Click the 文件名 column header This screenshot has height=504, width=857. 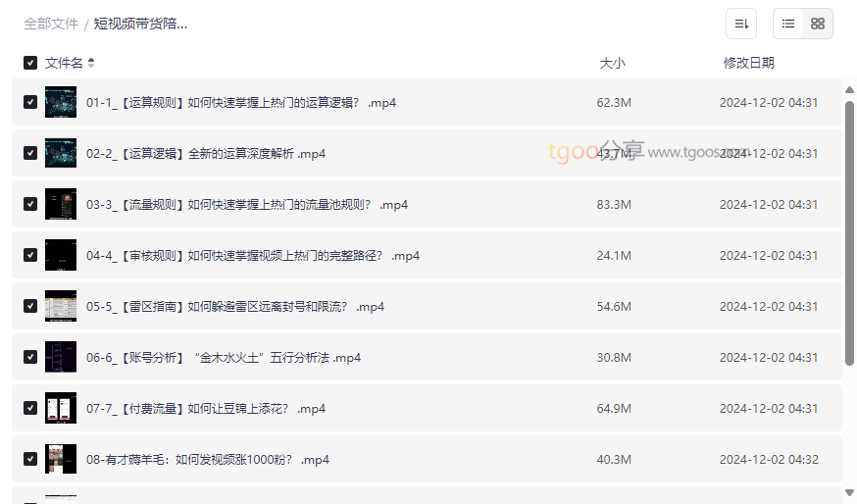(x=64, y=63)
